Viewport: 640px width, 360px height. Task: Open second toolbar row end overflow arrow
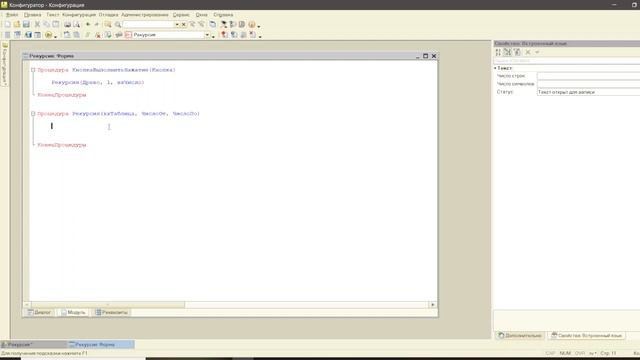(260, 36)
